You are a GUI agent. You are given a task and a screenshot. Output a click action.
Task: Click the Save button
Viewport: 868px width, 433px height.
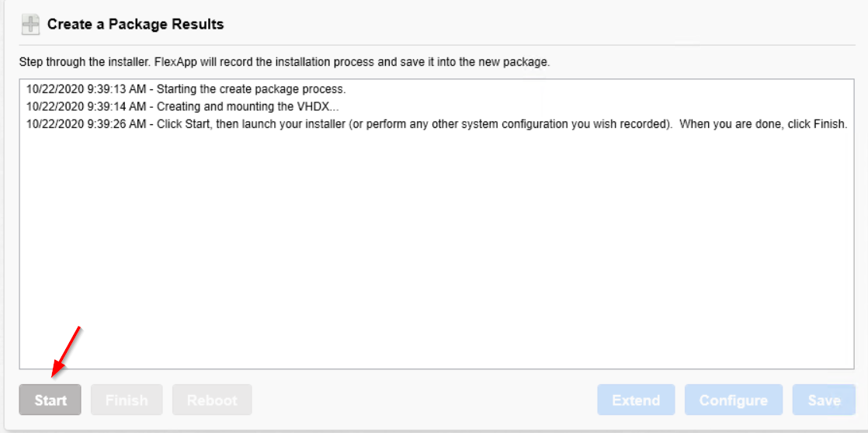(824, 400)
